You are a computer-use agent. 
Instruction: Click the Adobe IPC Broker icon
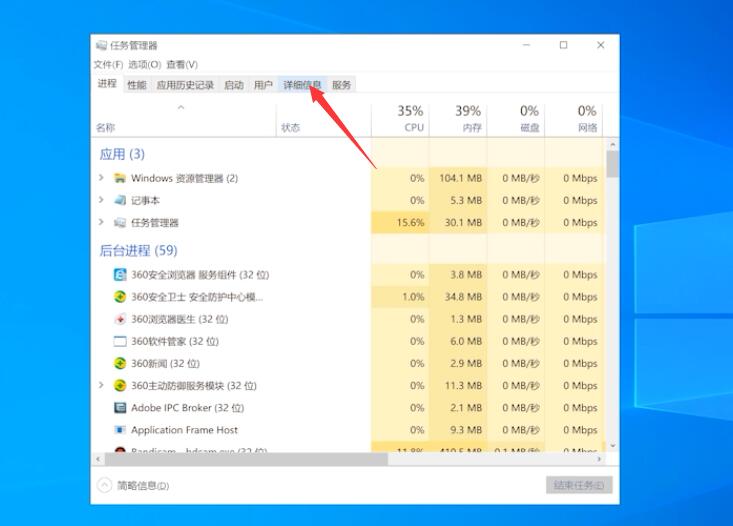[x=120, y=408]
